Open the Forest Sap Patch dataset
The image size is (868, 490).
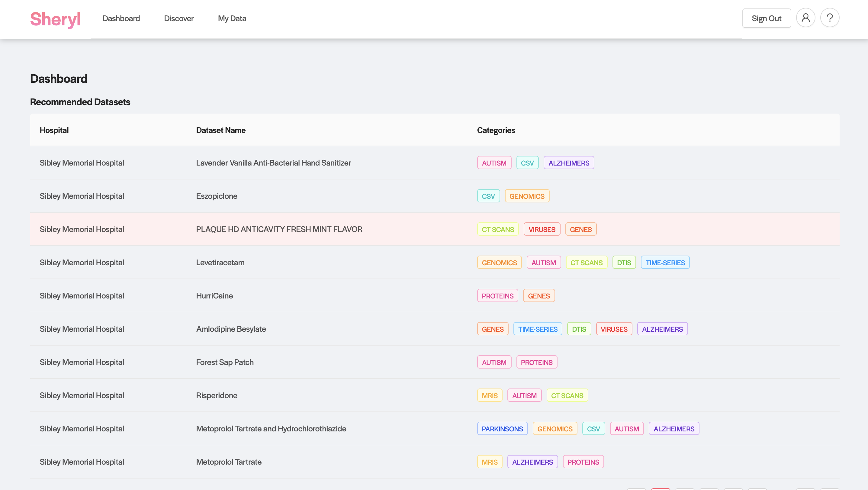[225, 362]
